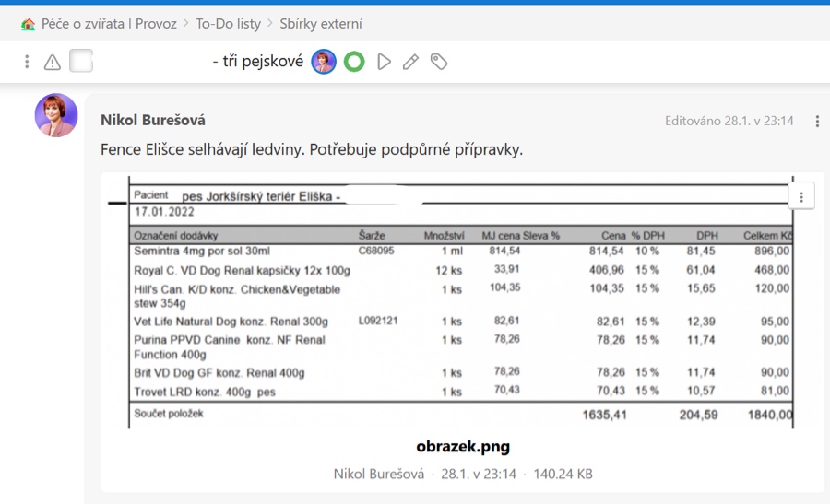
Task: Click the attachment uploader name below obrazek.png
Action: 379,474
